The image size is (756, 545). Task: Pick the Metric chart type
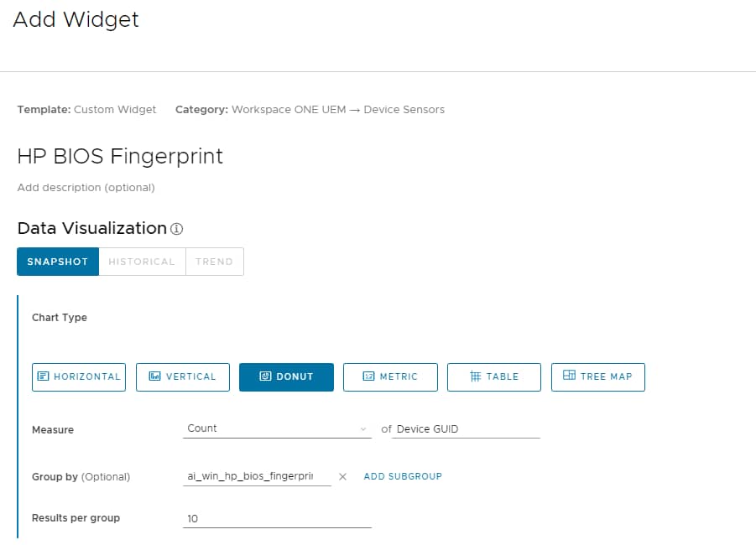[390, 376]
